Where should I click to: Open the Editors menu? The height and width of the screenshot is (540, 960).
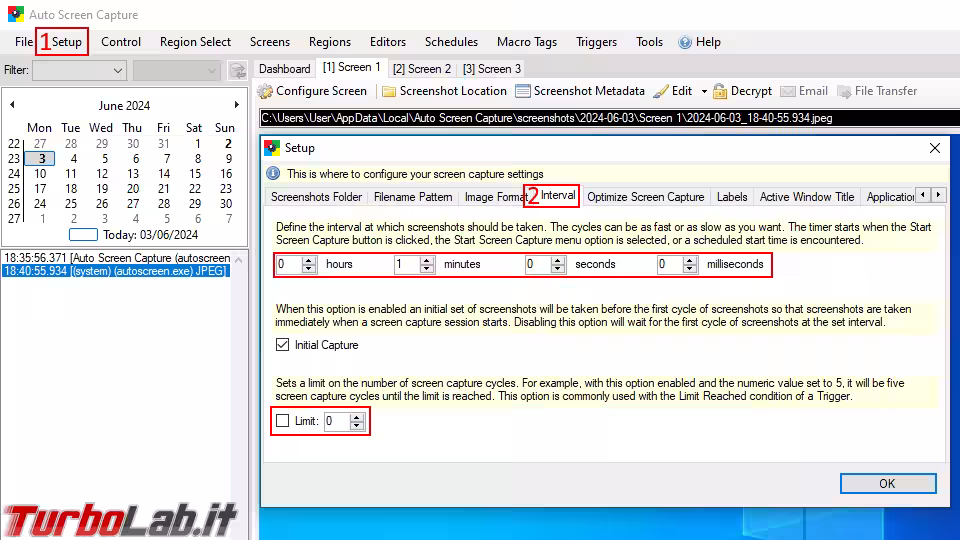388,42
